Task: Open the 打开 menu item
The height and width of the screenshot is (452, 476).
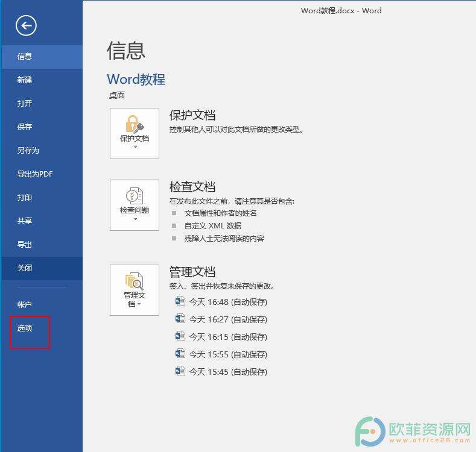Action: (42, 104)
